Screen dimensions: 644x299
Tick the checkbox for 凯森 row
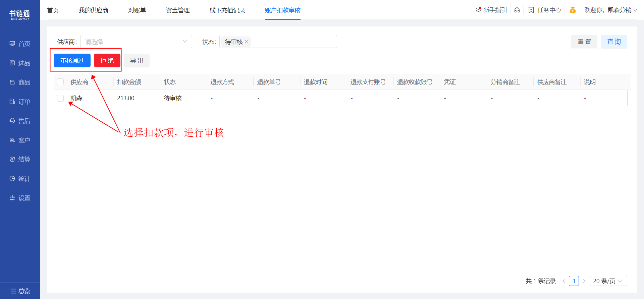click(60, 98)
